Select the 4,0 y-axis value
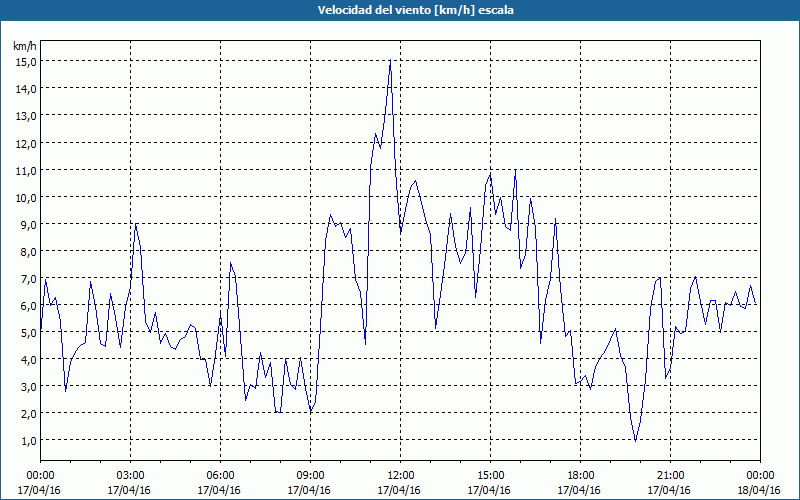Screen dimensions: 800x500 tap(29, 360)
